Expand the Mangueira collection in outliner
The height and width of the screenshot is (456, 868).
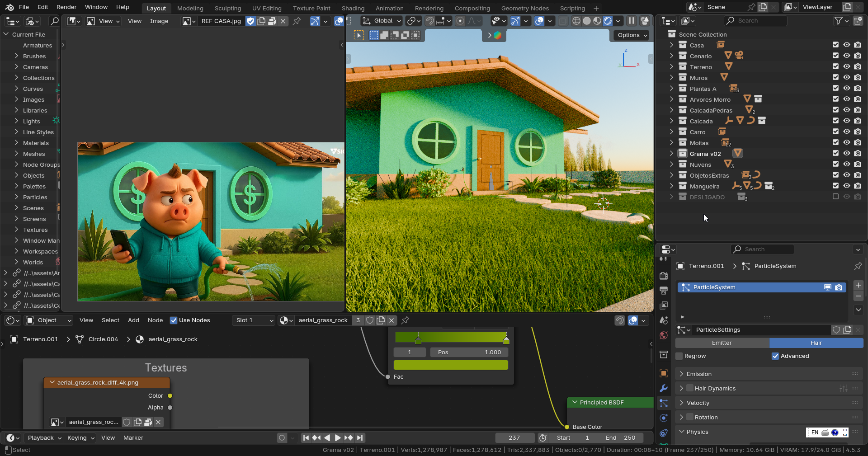[x=671, y=186]
